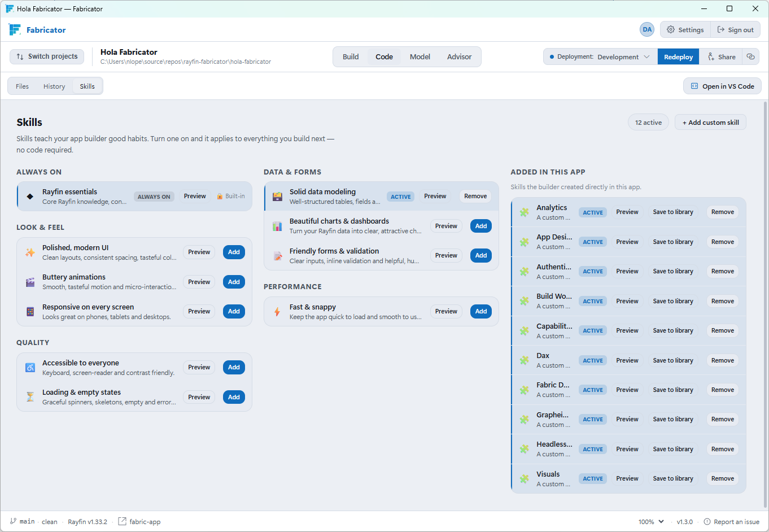Viewport: 769px width, 532px height.
Task: Click the Switch projects button
Action: tap(47, 56)
